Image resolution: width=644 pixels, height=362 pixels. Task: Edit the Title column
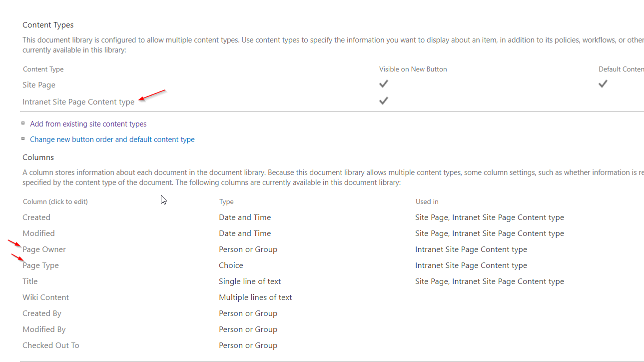(30, 281)
